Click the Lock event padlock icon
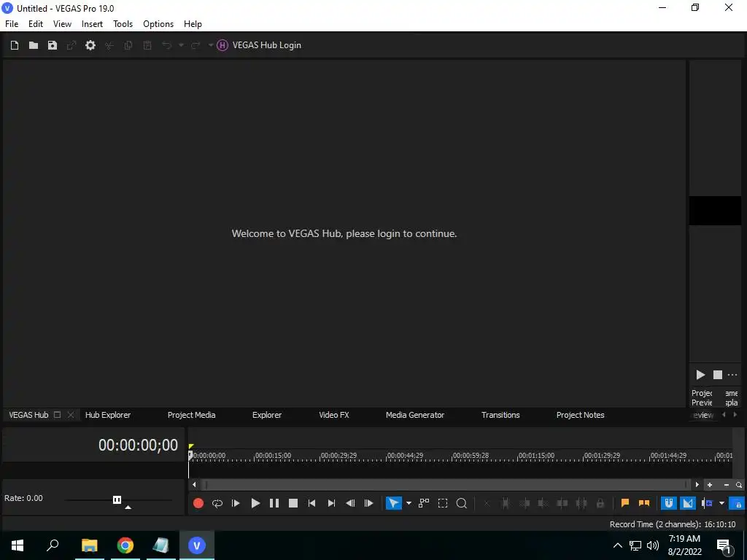Viewport: 747px width, 560px height. 600,503
